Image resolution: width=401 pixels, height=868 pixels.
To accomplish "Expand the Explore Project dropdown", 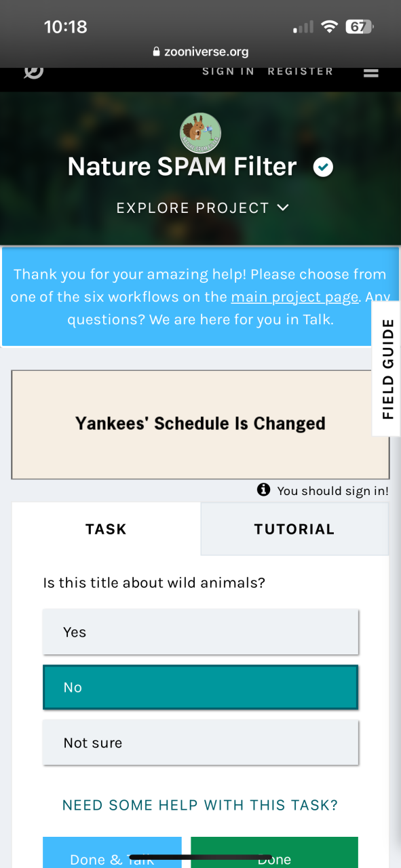I will tap(203, 208).
